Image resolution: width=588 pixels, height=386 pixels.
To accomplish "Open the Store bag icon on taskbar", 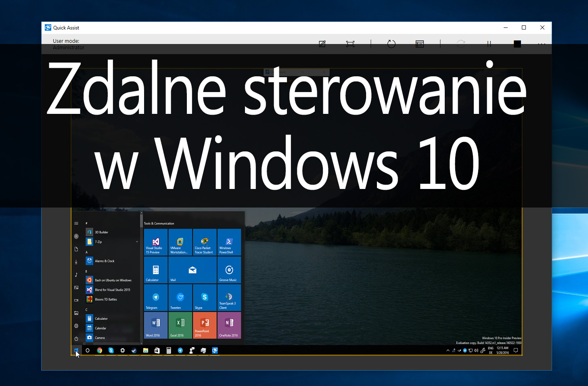I will 157,350.
